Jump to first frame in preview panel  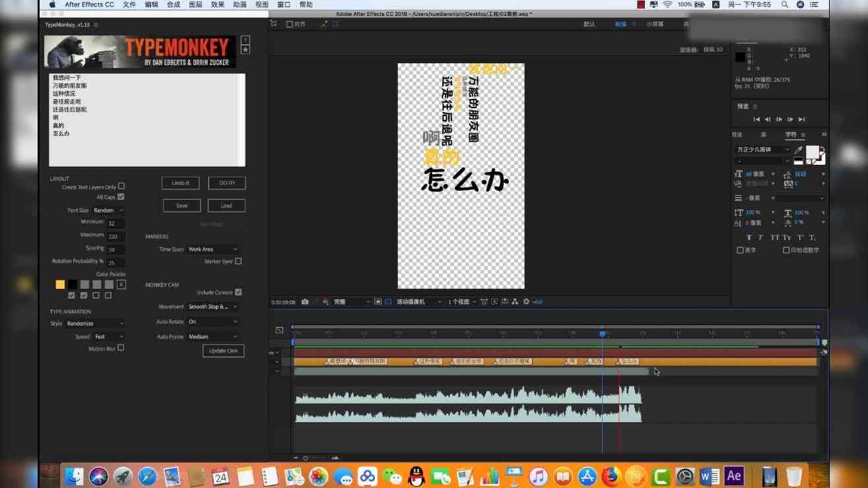(x=756, y=119)
